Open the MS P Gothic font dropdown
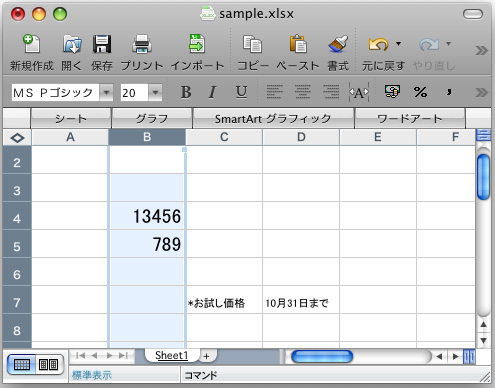This screenshot has width=495, height=388. point(106,92)
